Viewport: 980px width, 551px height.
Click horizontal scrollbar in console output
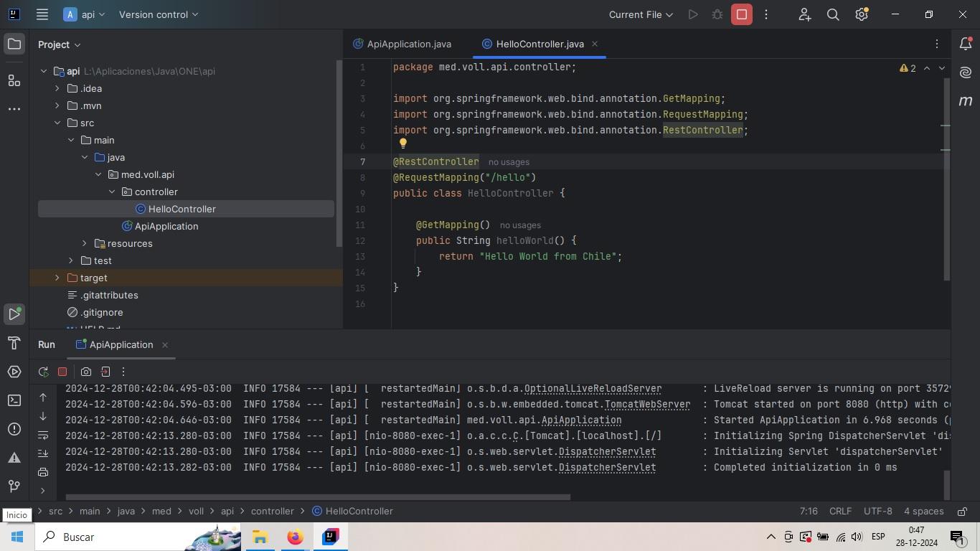pos(318,496)
